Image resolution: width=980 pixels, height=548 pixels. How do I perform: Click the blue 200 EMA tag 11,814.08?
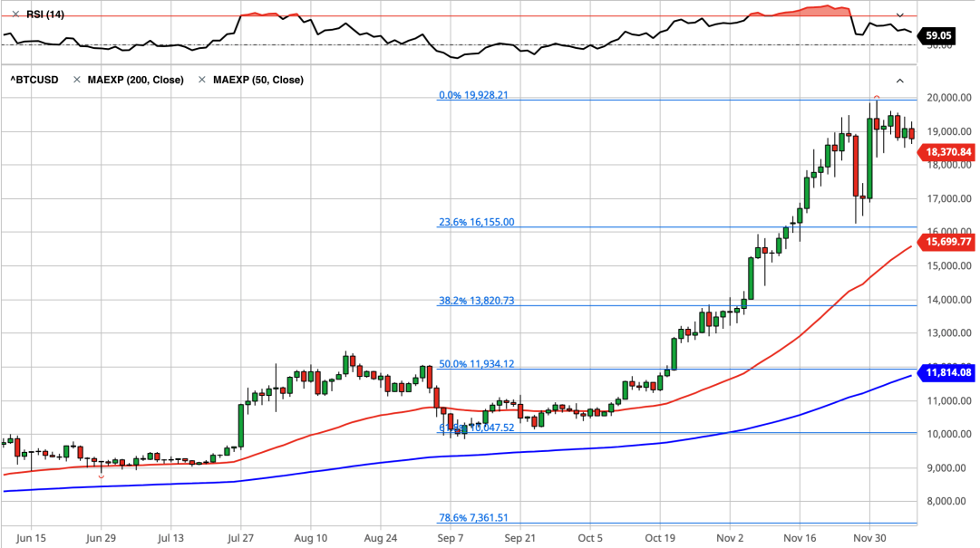pos(946,371)
